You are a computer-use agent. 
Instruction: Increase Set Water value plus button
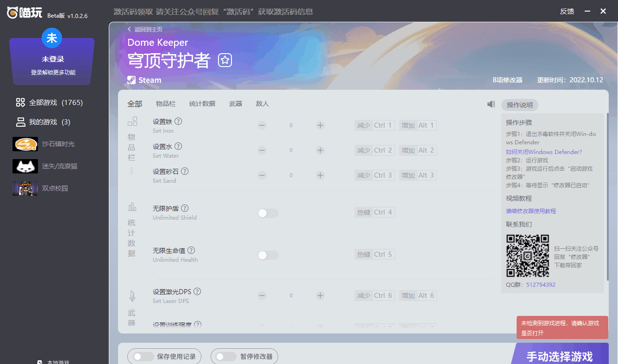320,150
